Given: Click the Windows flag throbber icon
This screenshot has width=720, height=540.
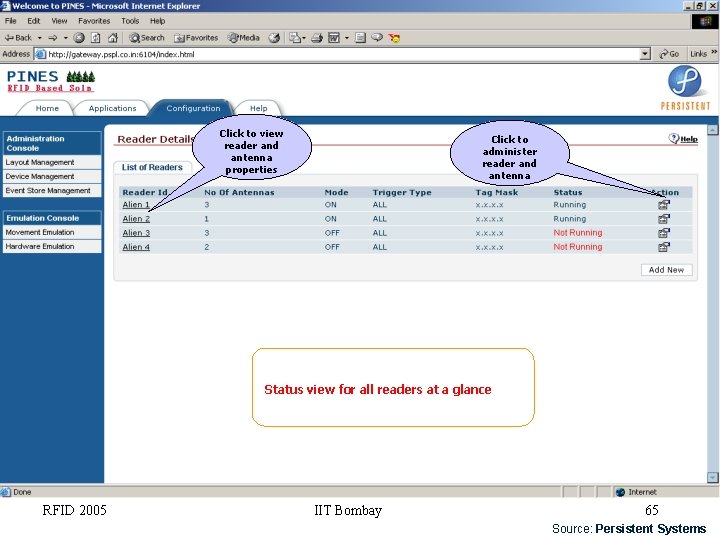Looking at the screenshot, I should tap(705, 22).
